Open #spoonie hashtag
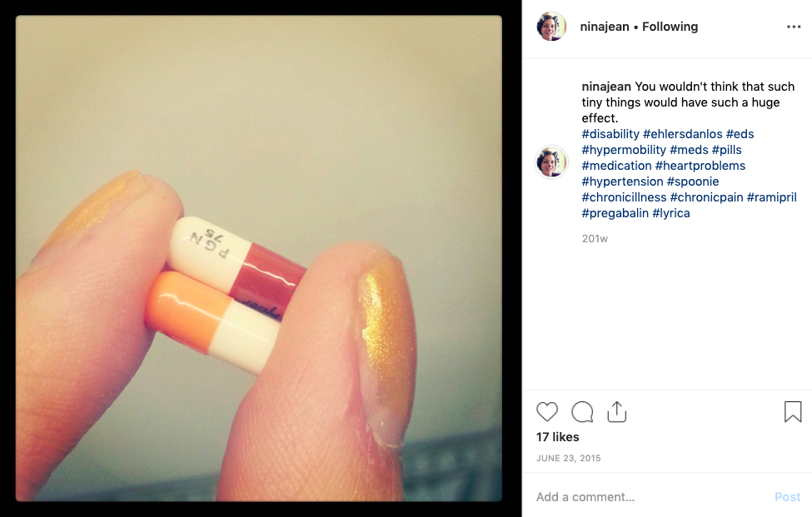812x517 pixels. pyautogui.click(x=693, y=181)
